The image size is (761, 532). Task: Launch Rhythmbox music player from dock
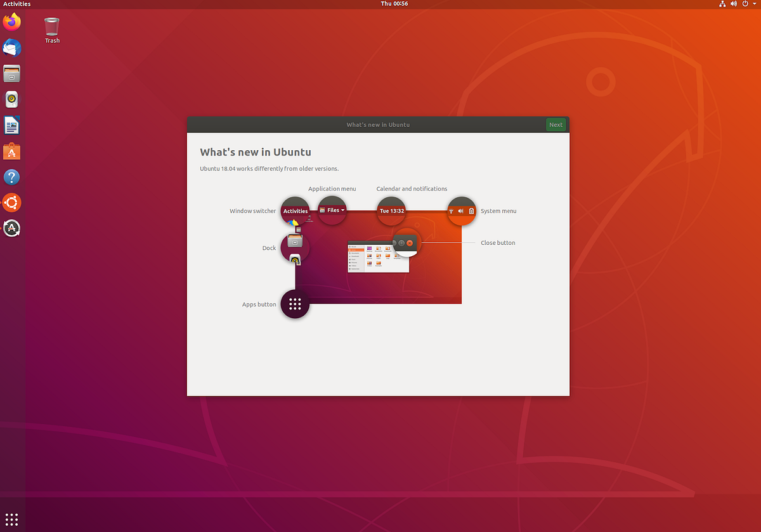12,100
